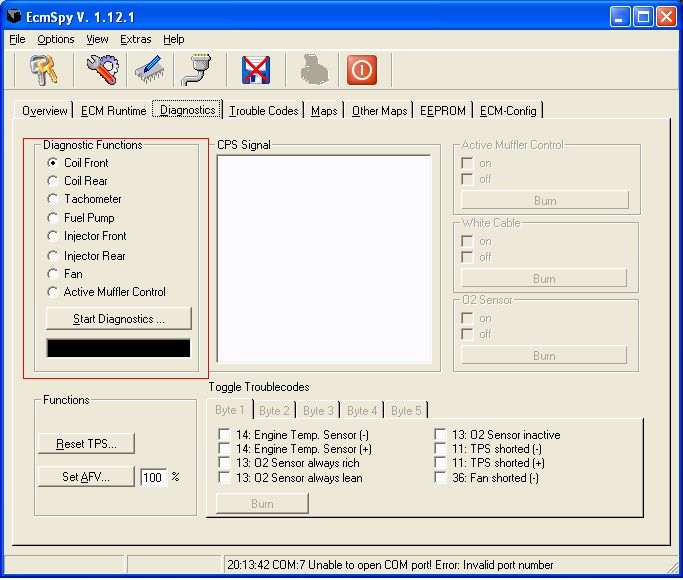Click the Start Diagnostics button
The width and height of the screenshot is (683, 580).
(x=118, y=319)
